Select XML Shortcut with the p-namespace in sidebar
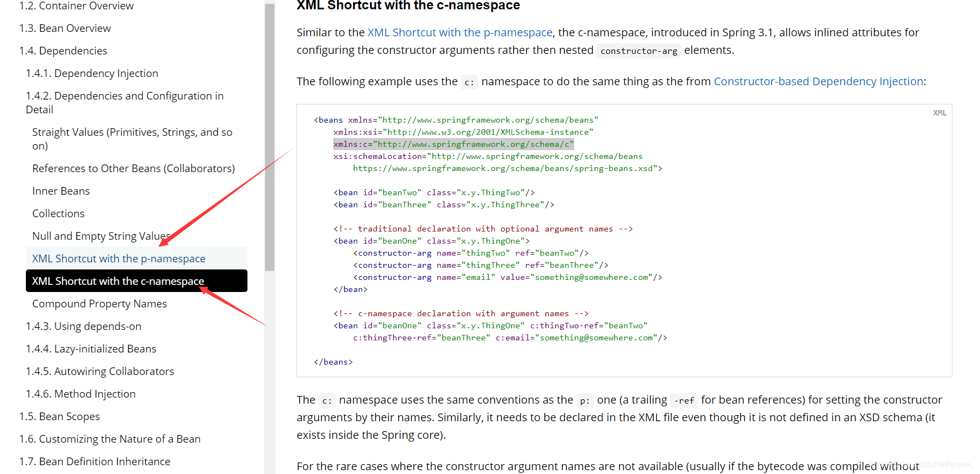The image size is (980, 474). pos(136,258)
